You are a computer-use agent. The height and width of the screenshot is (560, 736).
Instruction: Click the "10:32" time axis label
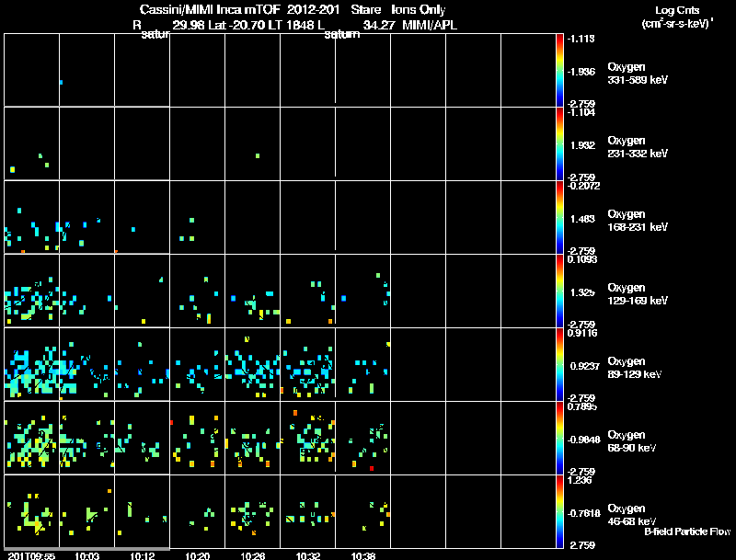click(x=308, y=555)
